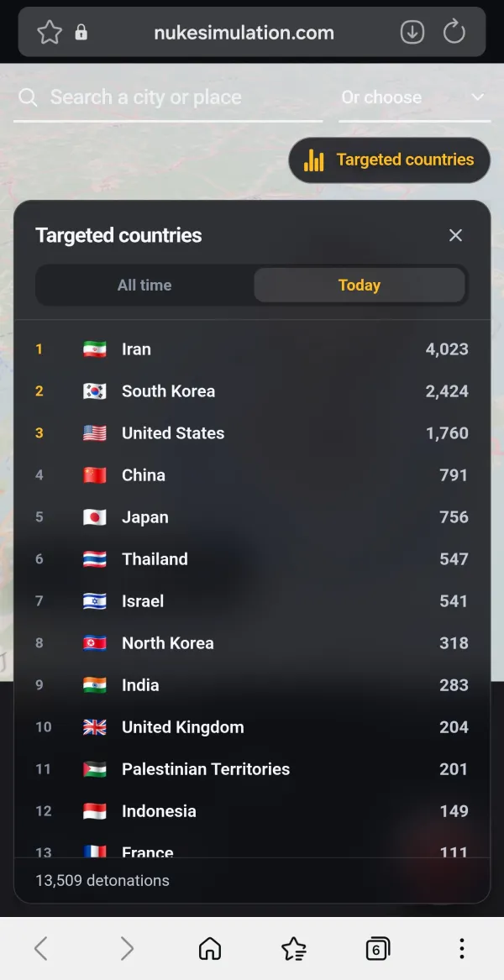The width and height of the screenshot is (504, 980).
Task: Close the Targeted countries panel
Action: tap(456, 235)
